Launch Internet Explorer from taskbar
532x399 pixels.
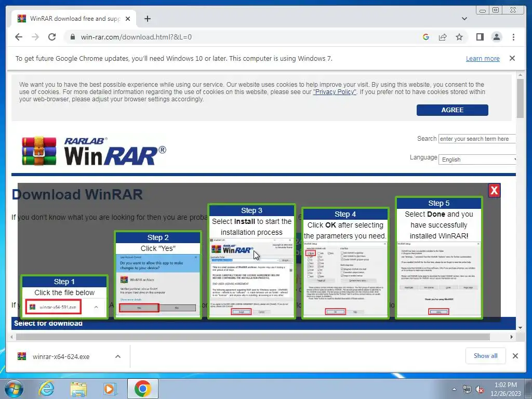click(46, 389)
